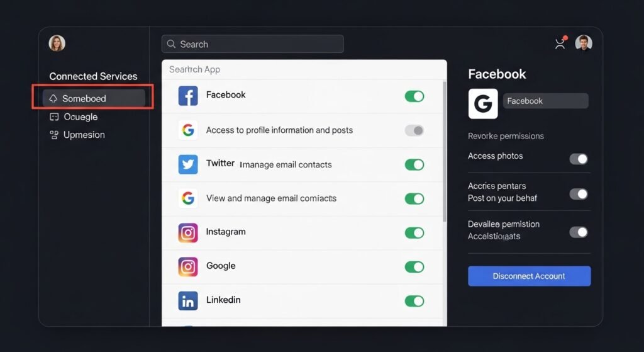Screen dimensions: 644x352
Task: Click the app list vertical scrollbar
Action: [x=445, y=151]
